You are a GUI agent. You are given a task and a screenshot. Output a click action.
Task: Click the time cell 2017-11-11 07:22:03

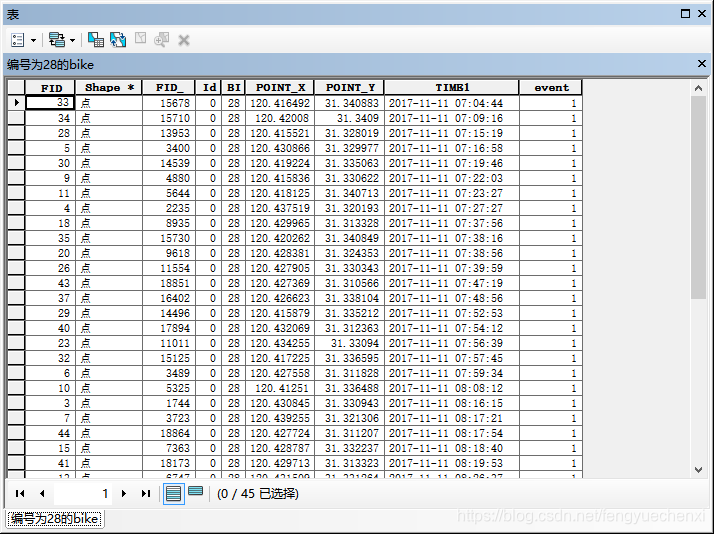tap(452, 178)
